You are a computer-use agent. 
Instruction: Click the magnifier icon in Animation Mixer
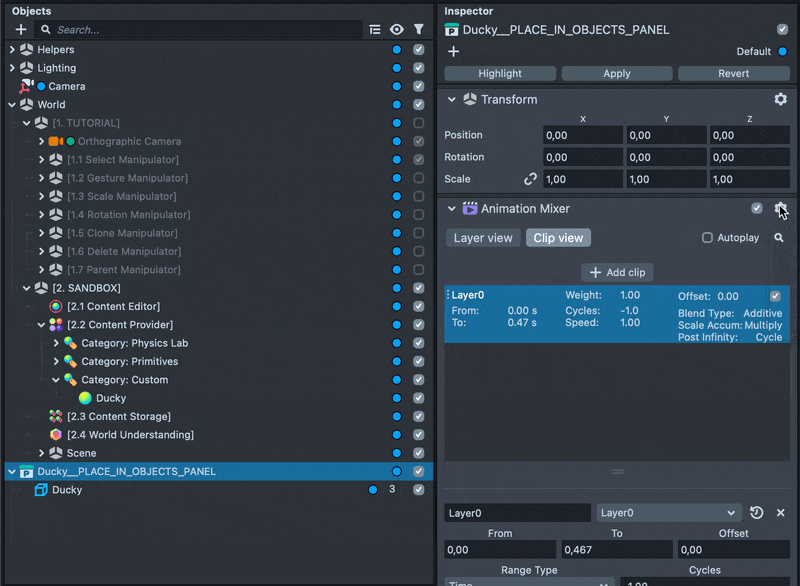pyautogui.click(x=779, y=238)
